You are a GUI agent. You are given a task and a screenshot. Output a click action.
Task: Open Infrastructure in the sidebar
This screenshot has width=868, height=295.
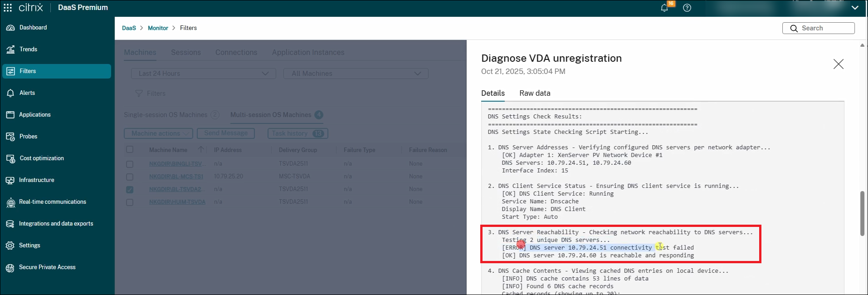tap(57, 180)
